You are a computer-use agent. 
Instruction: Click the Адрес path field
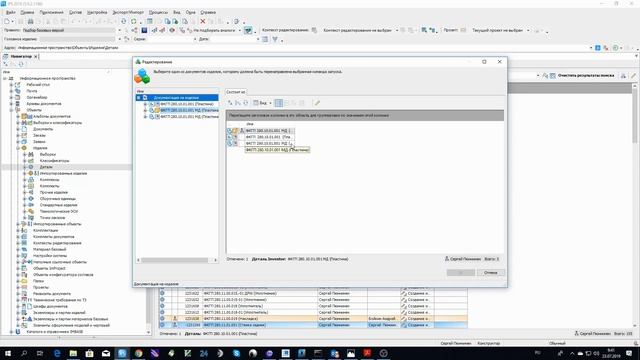[x=302, y=48]
